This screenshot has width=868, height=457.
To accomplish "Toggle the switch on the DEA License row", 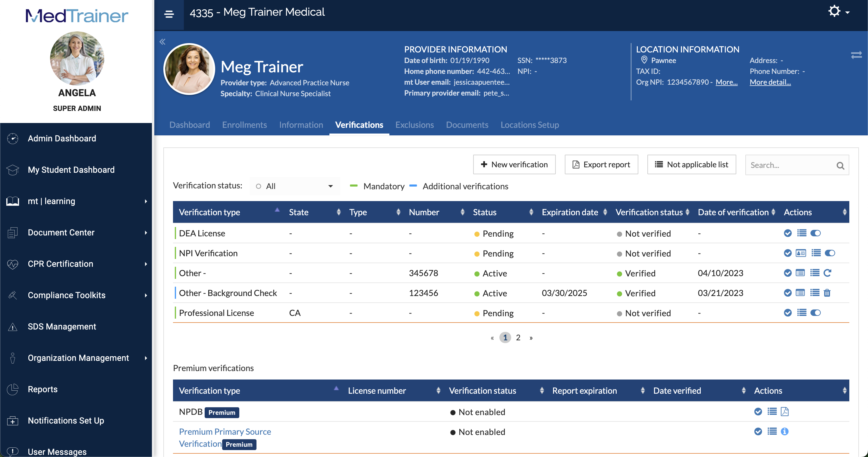I will (x=816, y=233).
